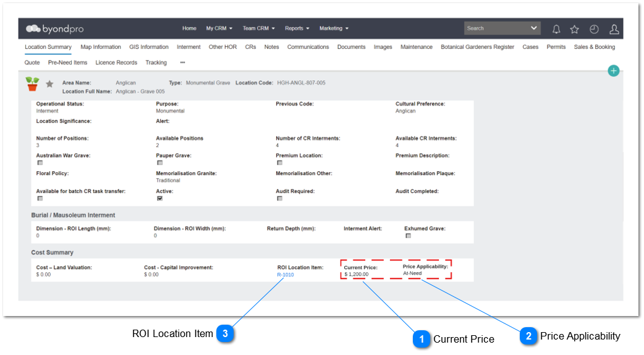Open the Licence Records tab
The height and width of the screenshot is (355, 644).
116,62
